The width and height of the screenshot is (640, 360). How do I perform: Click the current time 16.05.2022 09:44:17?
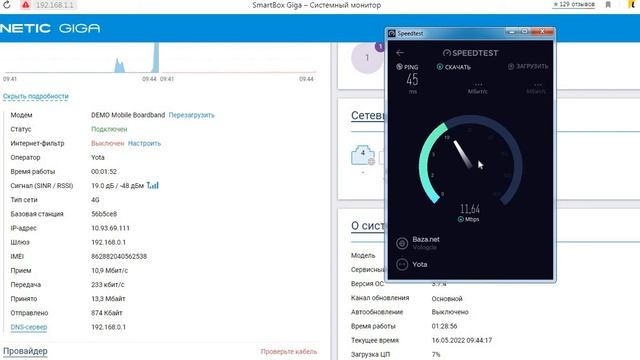tap(462, 340)
